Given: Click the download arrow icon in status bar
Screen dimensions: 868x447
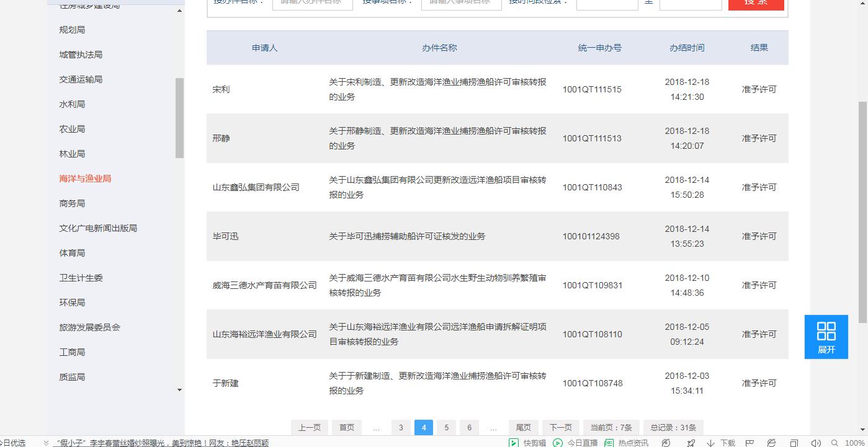Looking at the screenshot, I should tap(710, 443).
